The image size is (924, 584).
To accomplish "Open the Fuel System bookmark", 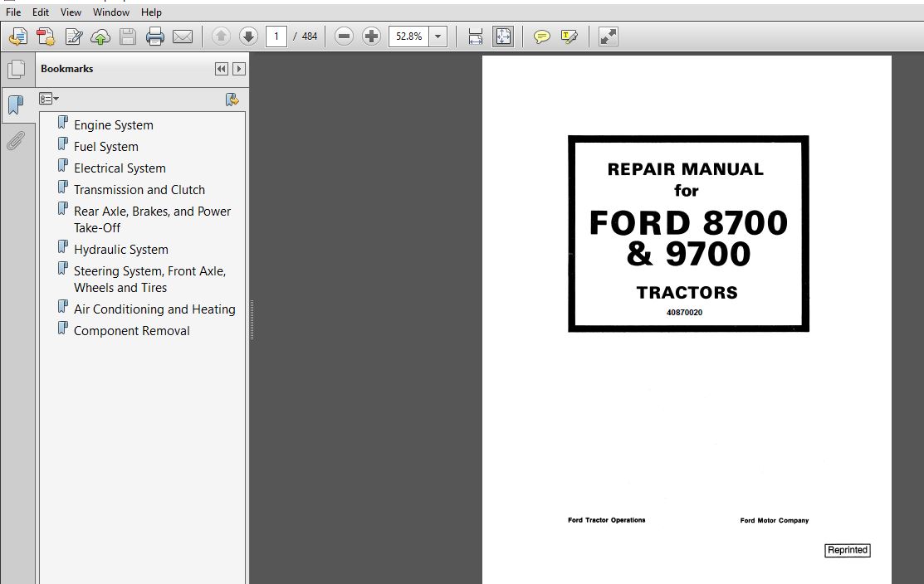I will pyautogui.click(x=106, y=147).
